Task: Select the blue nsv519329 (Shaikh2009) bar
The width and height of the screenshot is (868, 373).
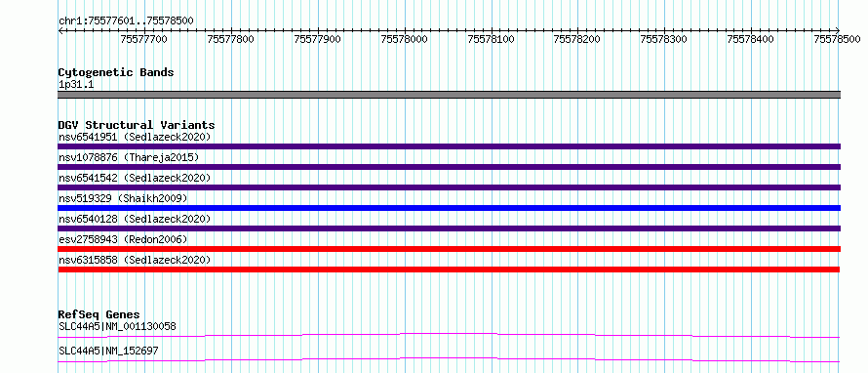Action: [x=449, y=208]
